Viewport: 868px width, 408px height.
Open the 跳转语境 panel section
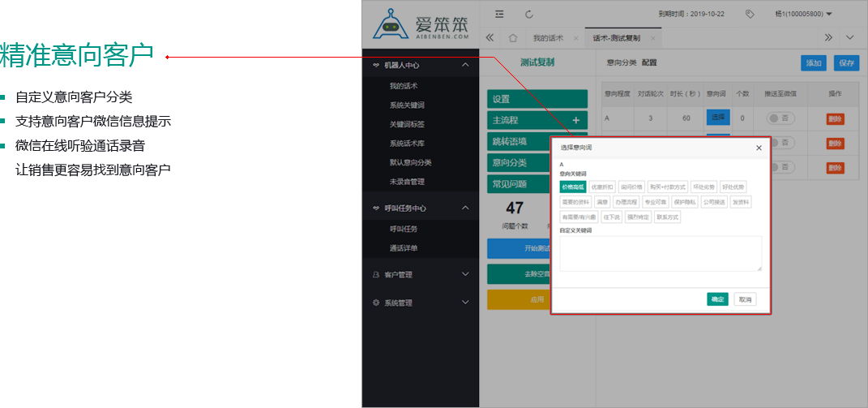[518, 141]
